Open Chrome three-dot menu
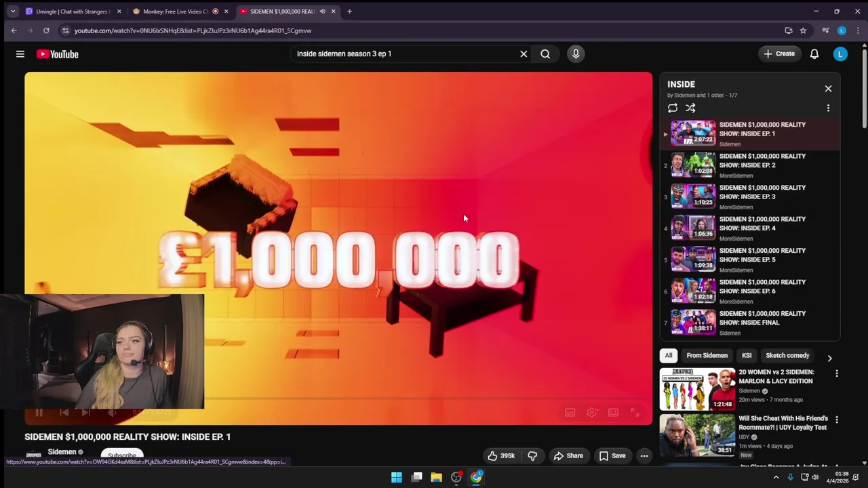 click(x=858, y=30)
